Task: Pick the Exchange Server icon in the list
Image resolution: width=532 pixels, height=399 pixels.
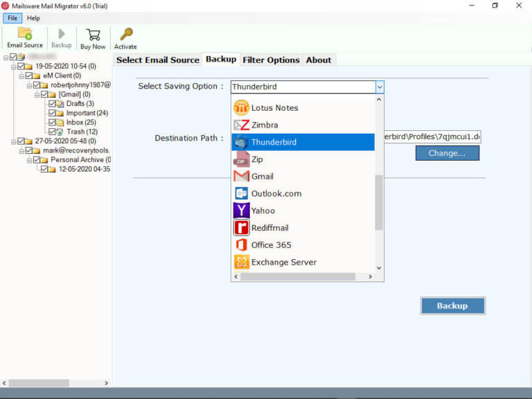Action: (241, 263)
